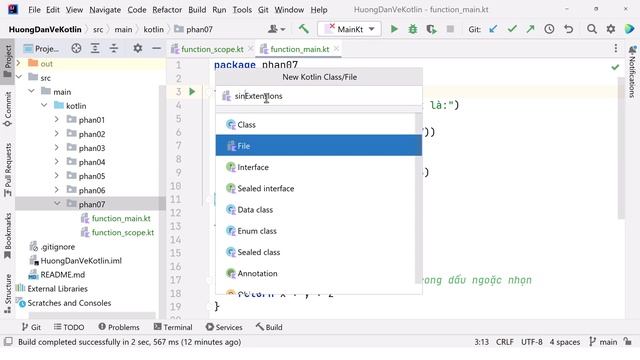The width and height of the screenshot is (640, 360).
Task: Expand all in Project panel
Action: [x=95, y=49]
